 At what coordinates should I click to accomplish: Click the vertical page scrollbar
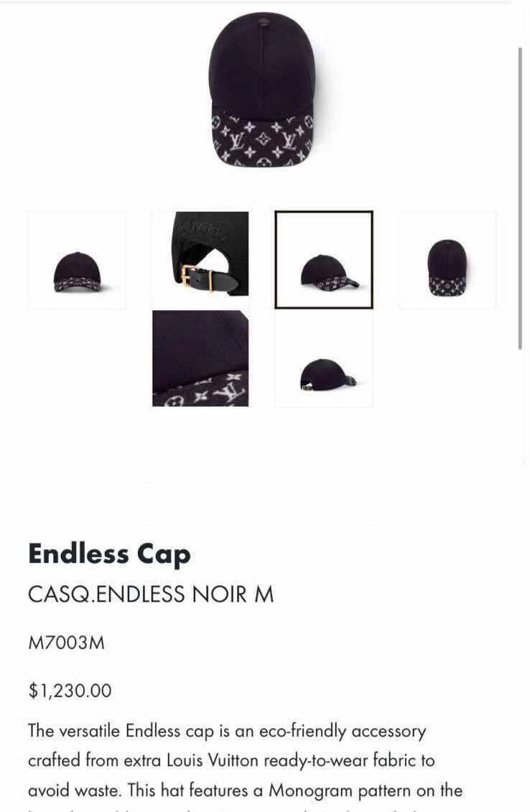[x=520, y=198]
